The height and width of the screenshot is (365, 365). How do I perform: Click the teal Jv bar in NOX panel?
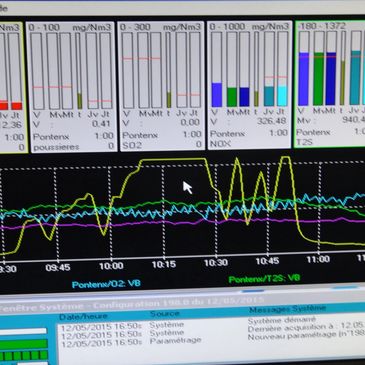pyautogui.click(x=269, y=96)
